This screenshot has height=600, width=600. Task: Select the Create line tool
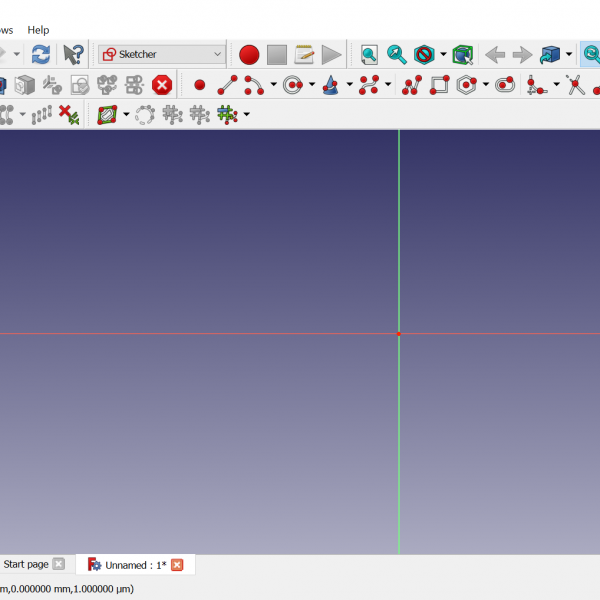pyautogui.click(x=227, y=85)
